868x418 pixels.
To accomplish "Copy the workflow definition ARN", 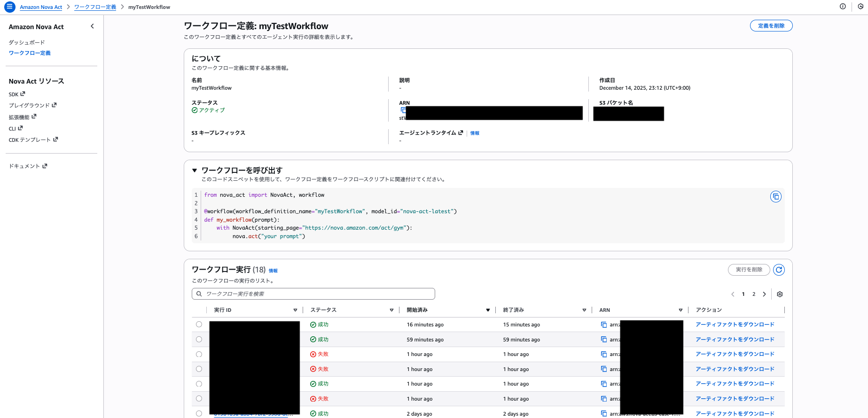I will click(x=403, y=110).
